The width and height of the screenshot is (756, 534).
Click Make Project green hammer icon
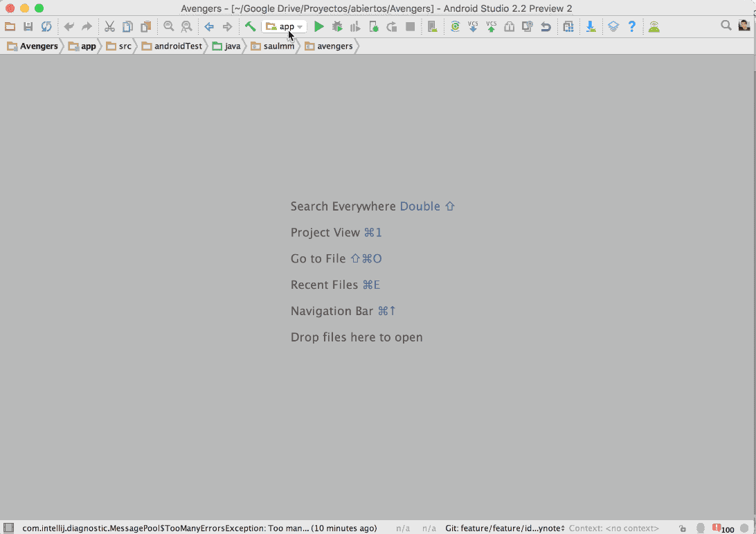tap(250, 26)
